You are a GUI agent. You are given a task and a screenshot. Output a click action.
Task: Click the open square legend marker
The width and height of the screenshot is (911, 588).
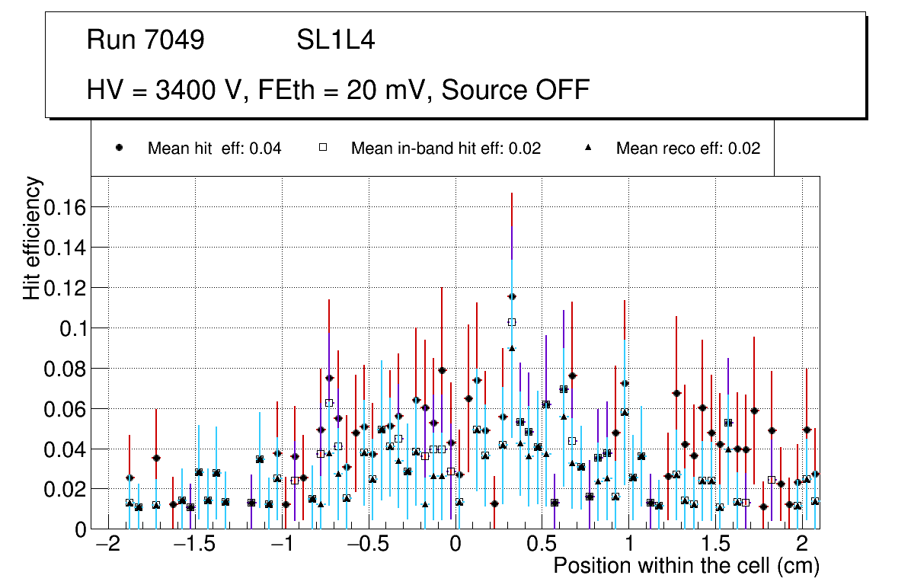point(323,149)
